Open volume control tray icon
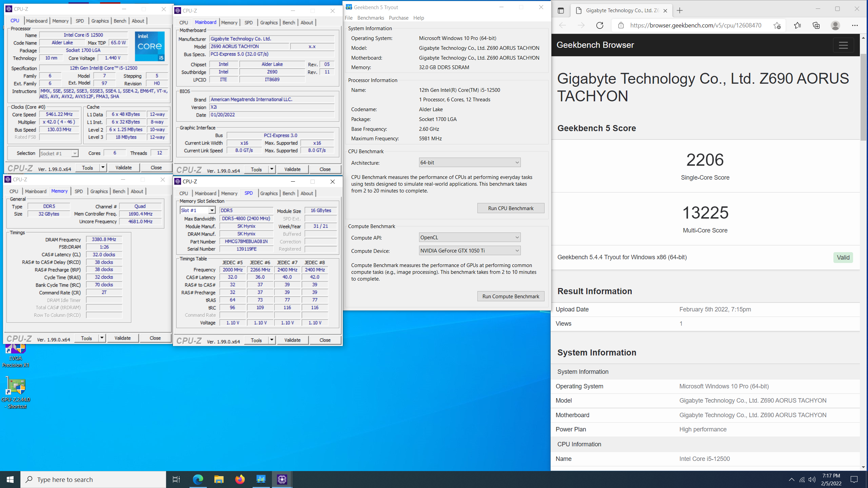 coord(812,479)
